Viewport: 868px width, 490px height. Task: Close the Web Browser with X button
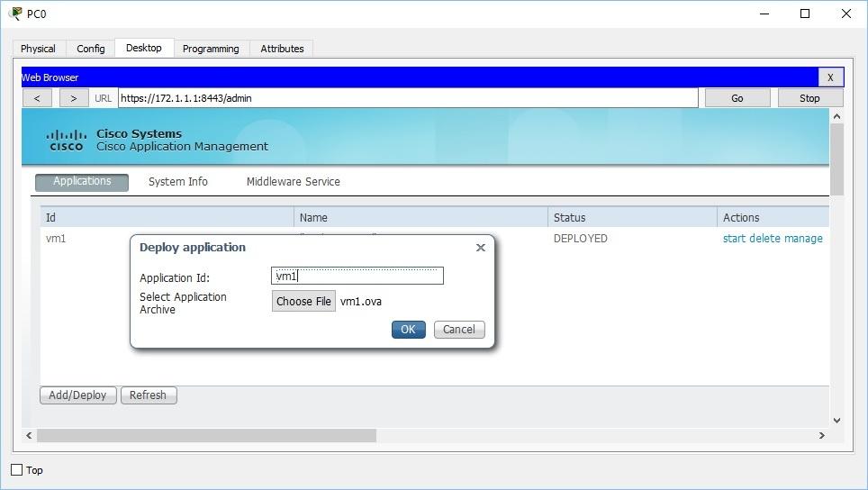pos(830,77)
